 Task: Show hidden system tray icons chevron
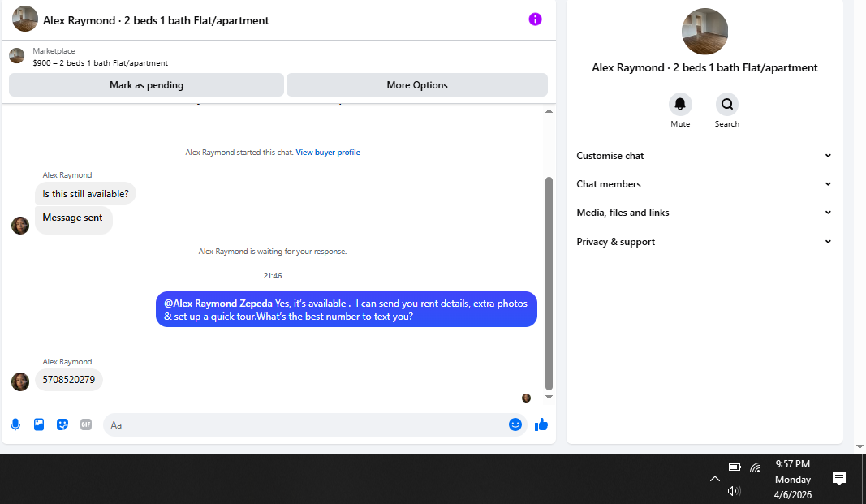pos(715,479)
